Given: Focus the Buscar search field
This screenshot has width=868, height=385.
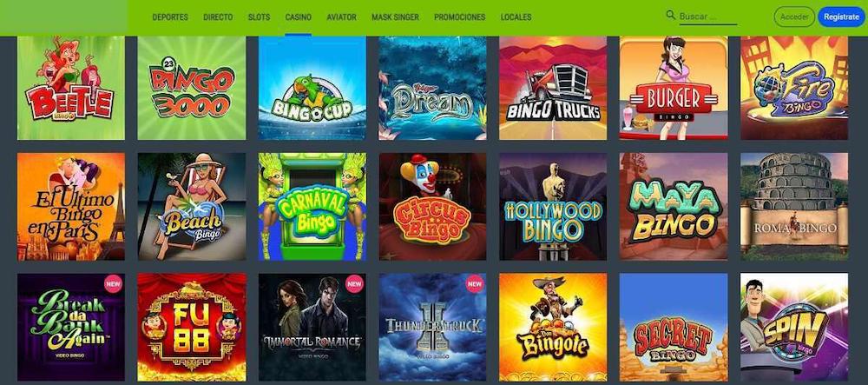Looking at the screenshot, I should coord(708,17).
